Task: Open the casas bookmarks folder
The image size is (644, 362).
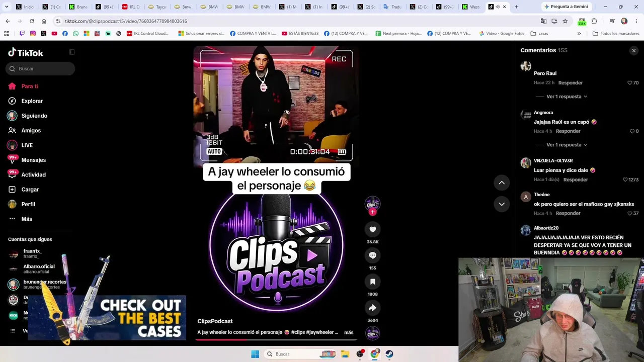Action: click(x=539, y=34)
